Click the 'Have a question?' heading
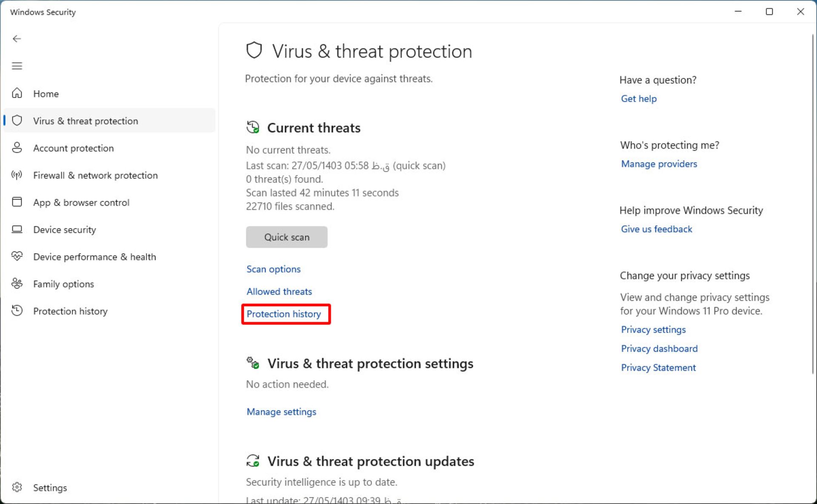 (x=658, y=80)
